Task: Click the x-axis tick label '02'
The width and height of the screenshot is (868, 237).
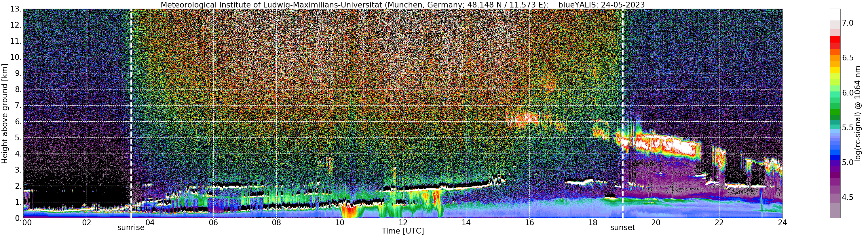Action: pyautogui.click(x=87, y=223)
